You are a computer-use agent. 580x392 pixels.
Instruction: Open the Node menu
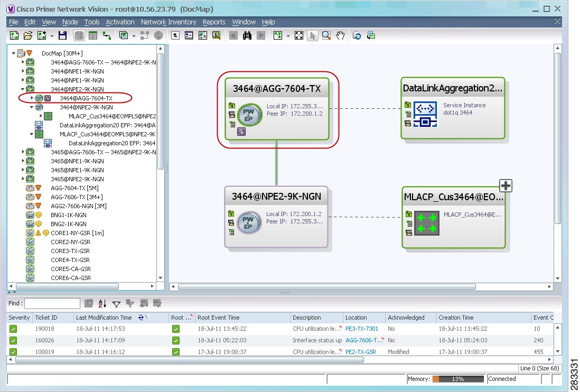pyautogui.click(x=70, y=22)
